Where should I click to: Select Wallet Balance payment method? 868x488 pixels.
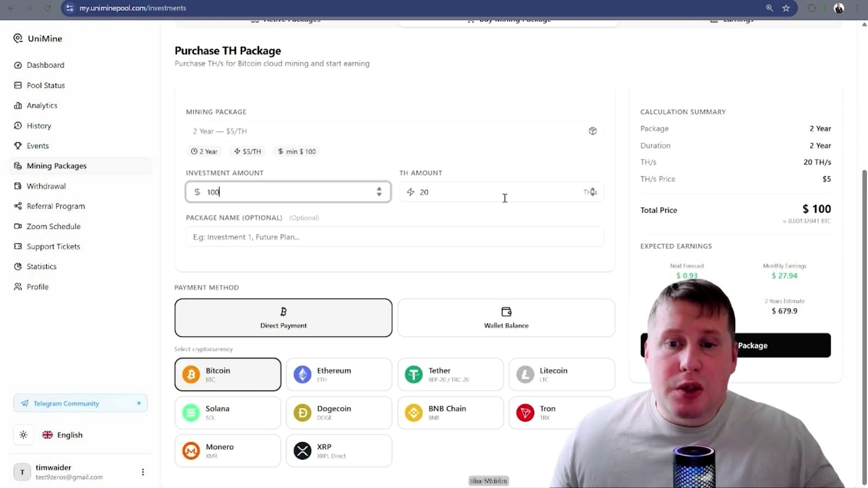(x=506, y=318)
